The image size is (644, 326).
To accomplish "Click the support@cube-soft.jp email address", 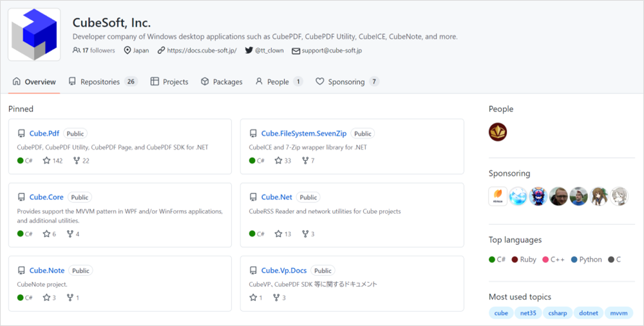I will click(332, 50).
